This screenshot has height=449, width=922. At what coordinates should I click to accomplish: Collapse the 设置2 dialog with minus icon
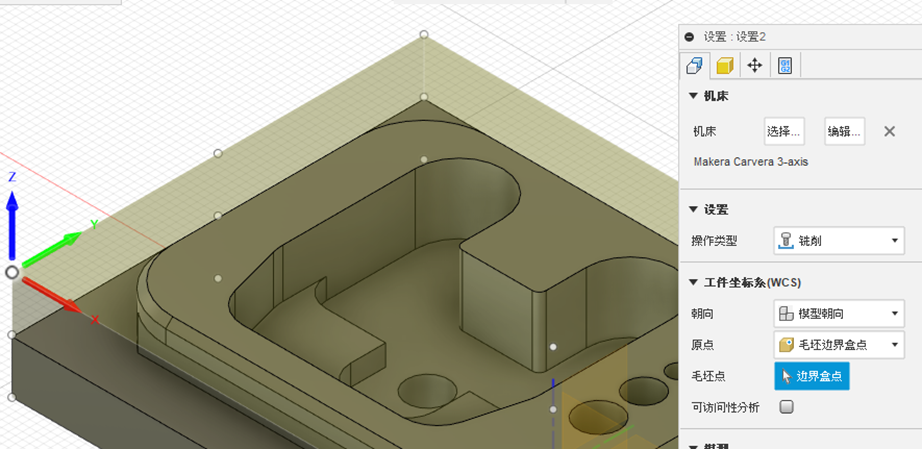click(x=690, y=36)
